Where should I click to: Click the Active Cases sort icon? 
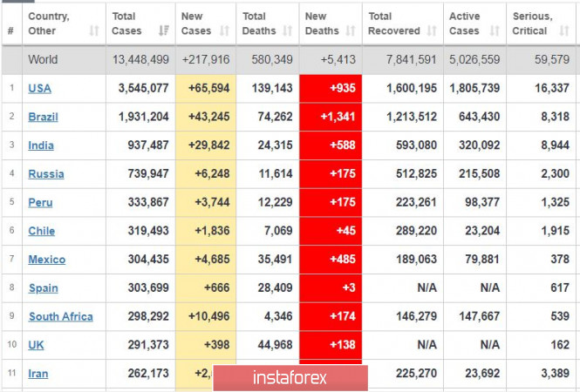click(494, 31)
